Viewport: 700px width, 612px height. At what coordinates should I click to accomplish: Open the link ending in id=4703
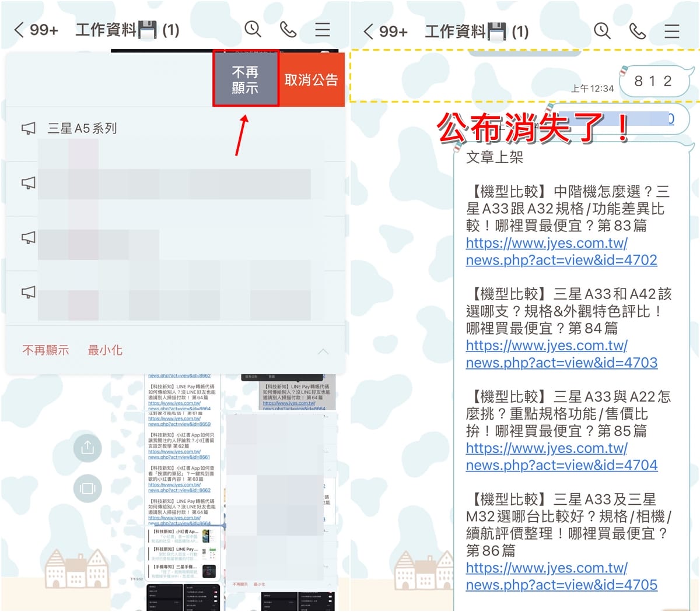561,354
